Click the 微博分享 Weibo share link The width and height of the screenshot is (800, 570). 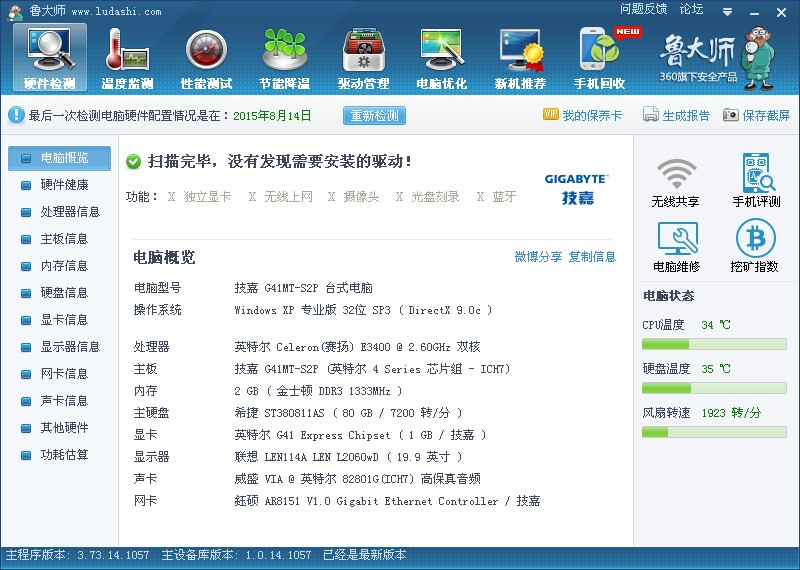[x=538, y=257]
